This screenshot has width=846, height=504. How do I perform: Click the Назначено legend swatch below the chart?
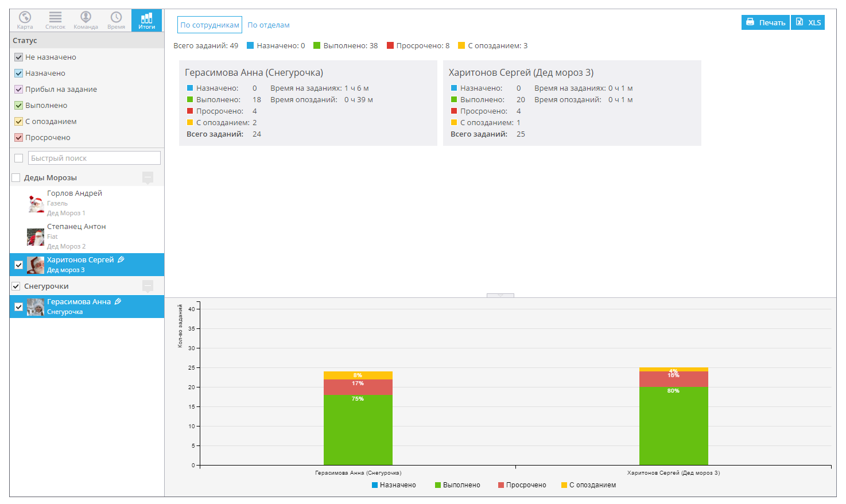(x=375, y=485)
